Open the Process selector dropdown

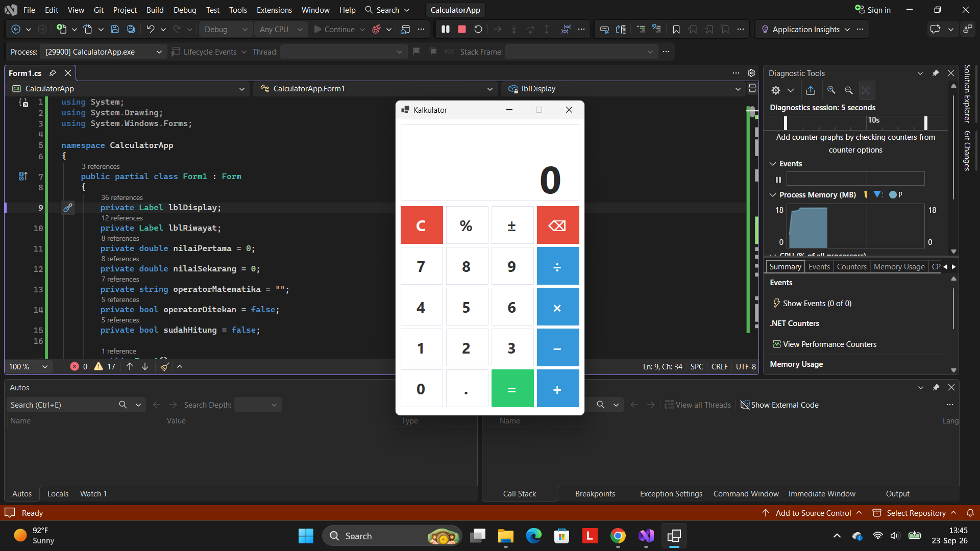[103, 52]
